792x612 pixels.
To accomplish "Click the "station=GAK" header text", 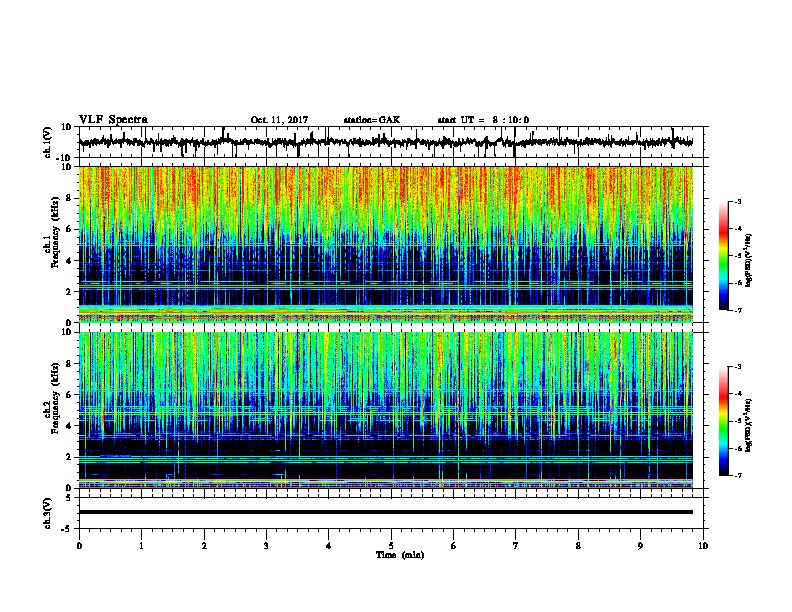I will [372, 120].
